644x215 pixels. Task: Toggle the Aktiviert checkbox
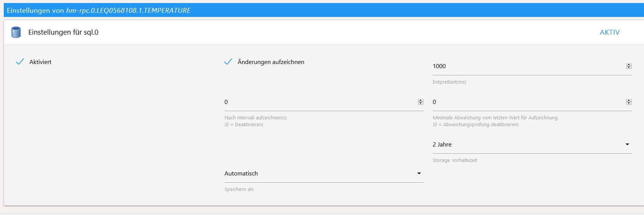tap(20, 62)
